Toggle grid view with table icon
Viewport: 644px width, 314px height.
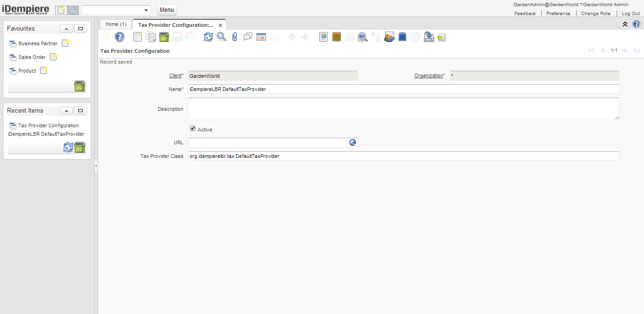pyautogui.click(x=261, y=37)
